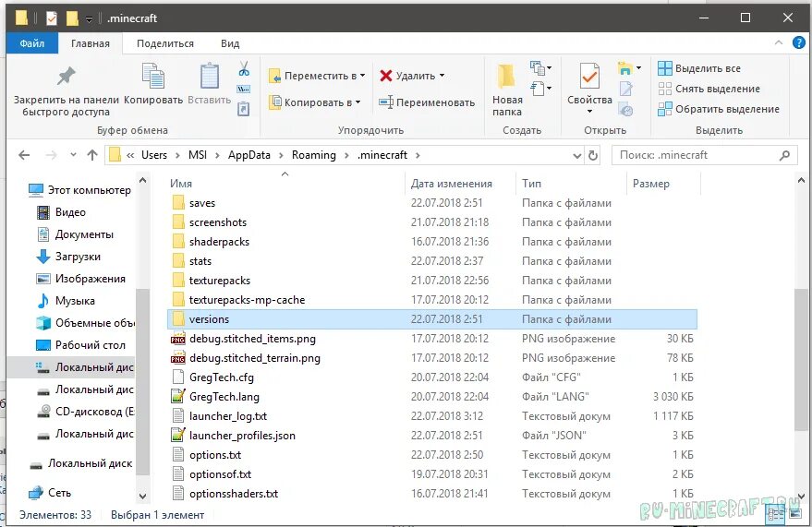The width and height of the screenshot is (812, 527).
Task: Open the Вид ribbon tab
Action: pyautogui.click(x=230, y=43)
